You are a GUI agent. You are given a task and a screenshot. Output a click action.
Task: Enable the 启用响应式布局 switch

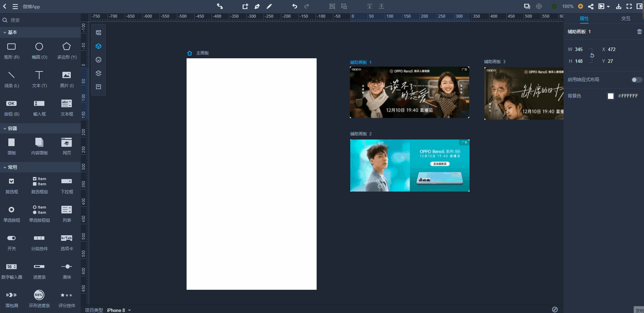(636, 80)
